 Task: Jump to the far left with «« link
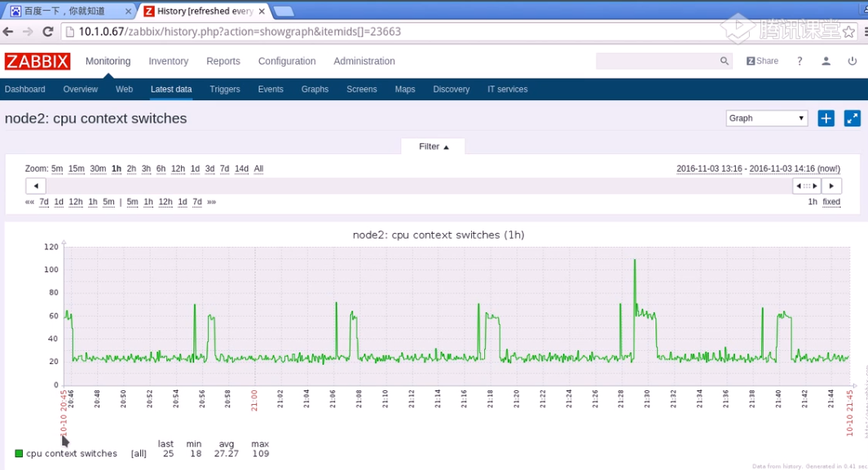coord(29,202)
